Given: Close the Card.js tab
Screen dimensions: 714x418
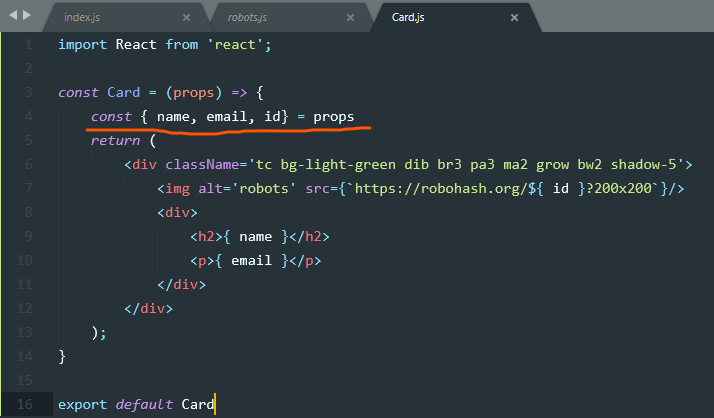Looking at the screenshot, I should coord(514,18).
